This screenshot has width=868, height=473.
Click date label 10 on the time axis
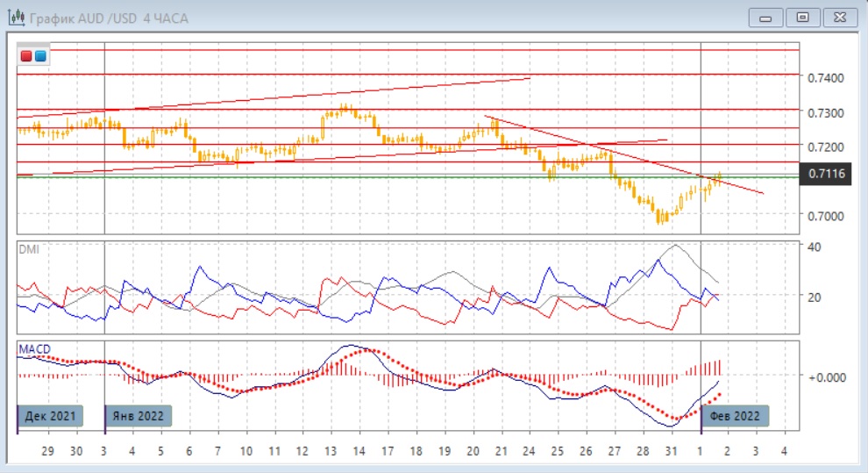pyautogui.click(x=245, y=451)
